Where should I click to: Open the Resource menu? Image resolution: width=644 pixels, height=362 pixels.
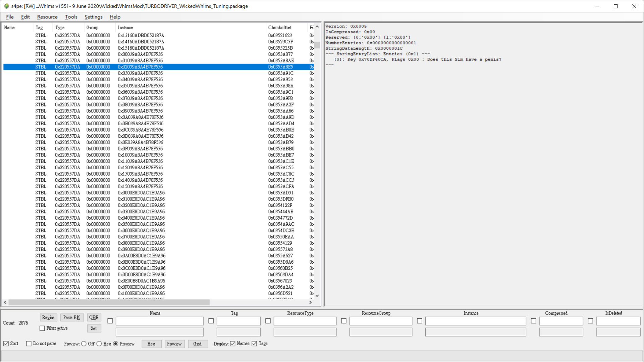click(x=47, y=17)
